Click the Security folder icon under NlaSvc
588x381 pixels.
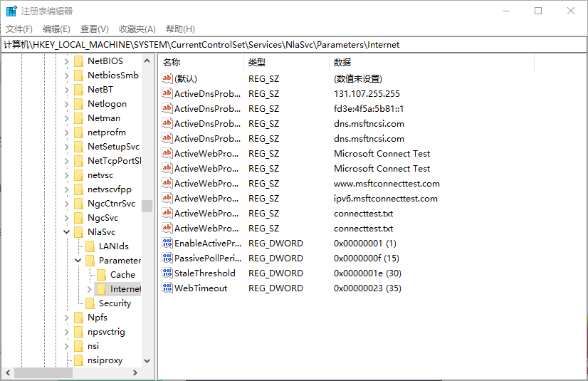tap(90, 303)
